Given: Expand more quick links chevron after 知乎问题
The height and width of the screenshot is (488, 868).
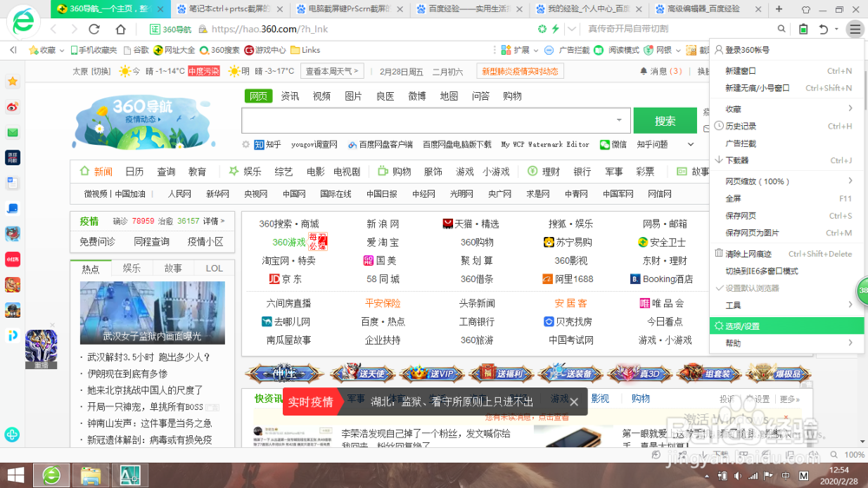Looking at the screenshot, I should click(x=690, y=144).
